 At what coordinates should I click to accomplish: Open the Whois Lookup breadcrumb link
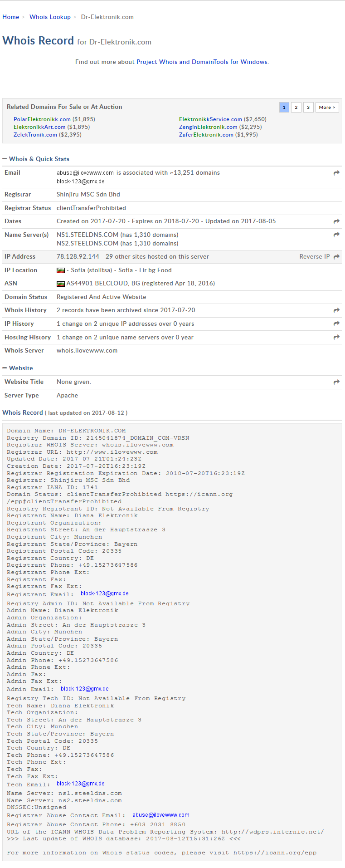pyautogui.click(x=50, y=17)
